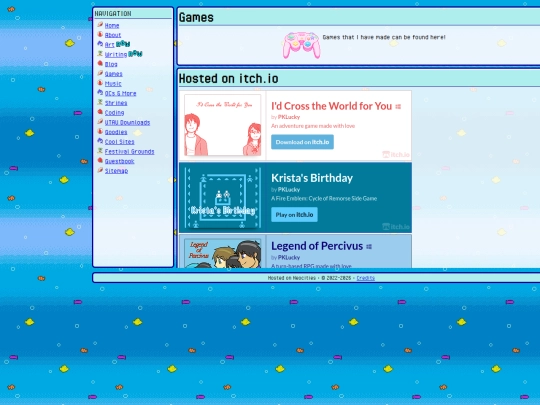This screenshot has height=405, width=540.
Task: Visit the Goodies link
Action: pyautogui.click(x=116, y=132)
